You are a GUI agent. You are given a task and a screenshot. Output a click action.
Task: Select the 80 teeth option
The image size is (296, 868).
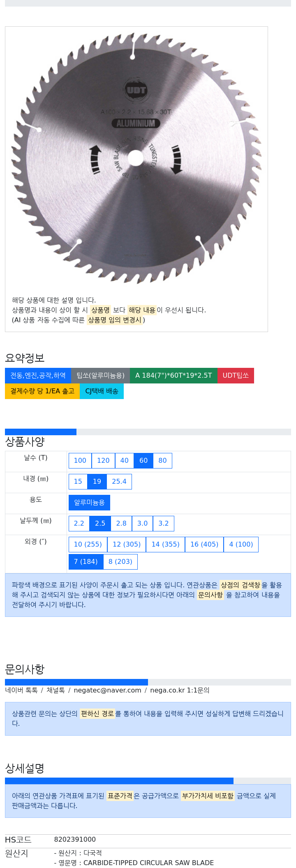click(x=163, y=460)
